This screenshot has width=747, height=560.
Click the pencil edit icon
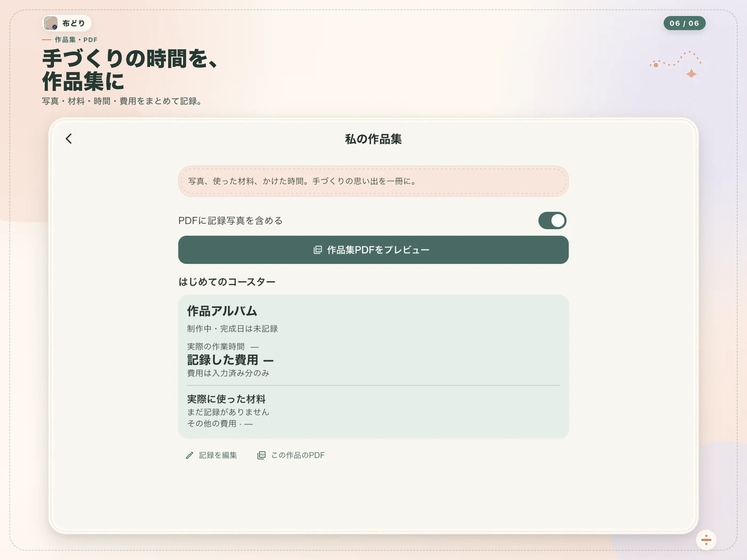point(189,455)
